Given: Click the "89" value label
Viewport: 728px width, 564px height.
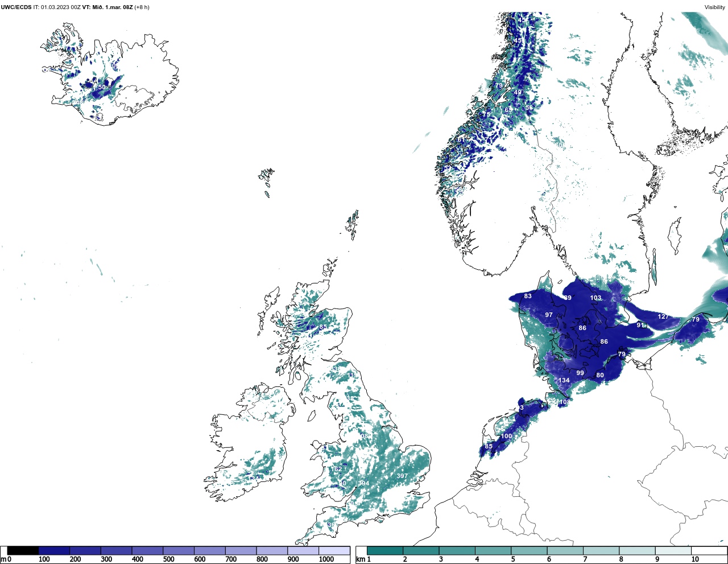Looking at the screenshot, I should [x=568, y=298].
